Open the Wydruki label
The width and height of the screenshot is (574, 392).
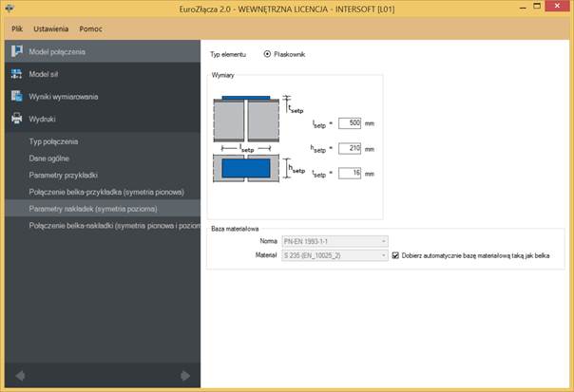point(42,119)
